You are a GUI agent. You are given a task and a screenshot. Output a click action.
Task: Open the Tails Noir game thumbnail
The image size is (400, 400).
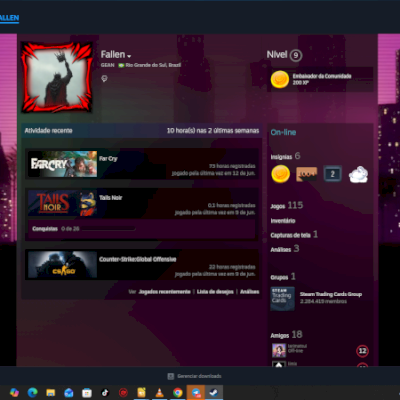tap(62, 203)
